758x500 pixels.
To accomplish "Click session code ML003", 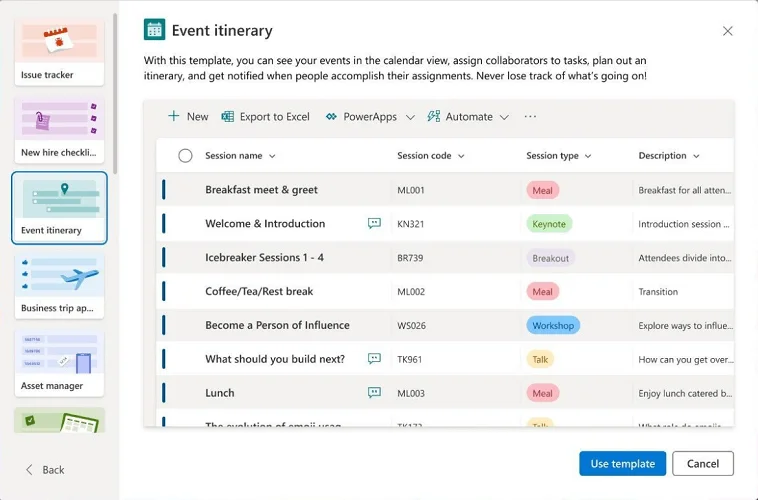I will [411, 393].
